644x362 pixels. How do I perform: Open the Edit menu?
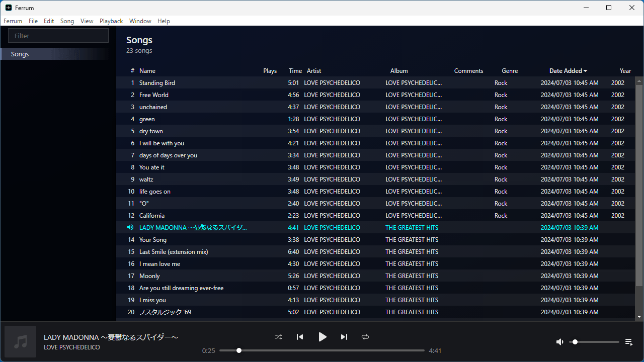pyautogui.click(x=49, y=21)
